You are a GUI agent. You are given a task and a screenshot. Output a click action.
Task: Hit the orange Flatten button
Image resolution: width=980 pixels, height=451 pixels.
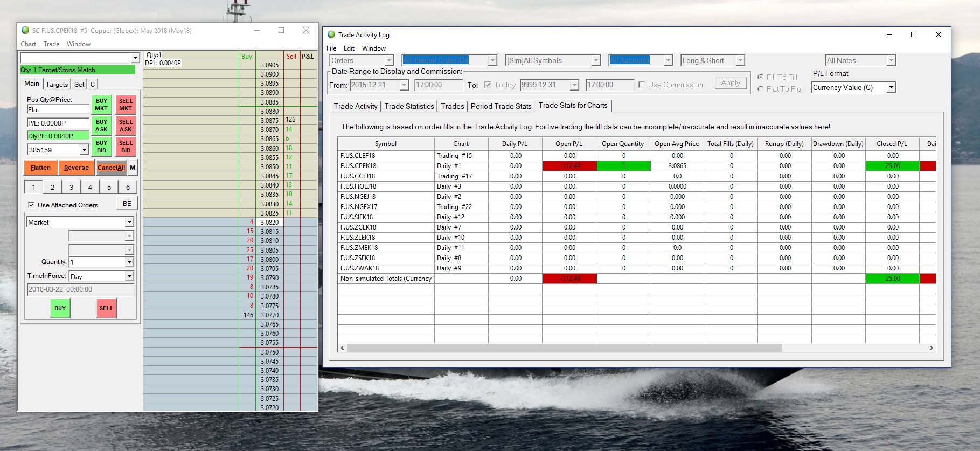coord(40,168)
